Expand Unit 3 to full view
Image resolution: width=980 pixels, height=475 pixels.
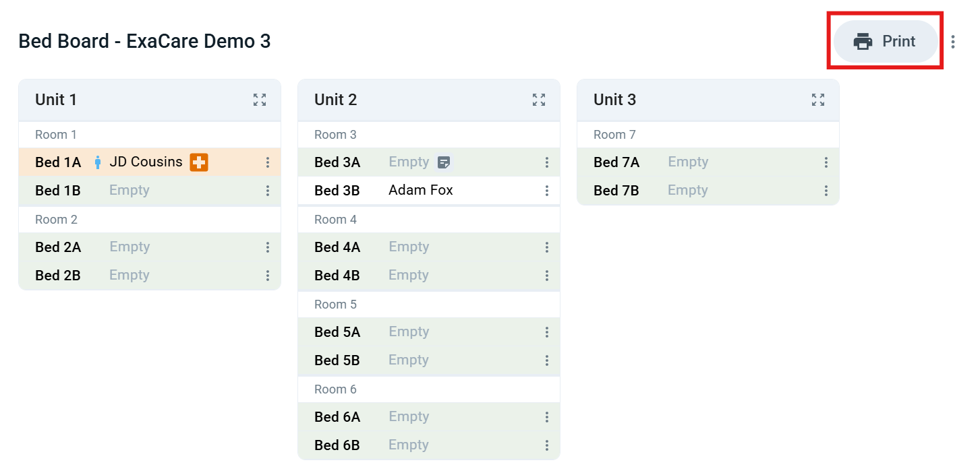click(818, 100)
